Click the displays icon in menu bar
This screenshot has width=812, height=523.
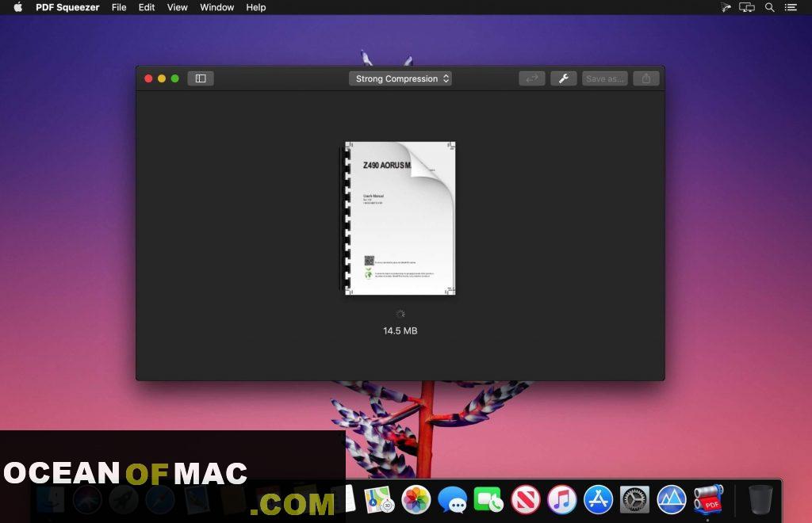[x=747, y=7]
